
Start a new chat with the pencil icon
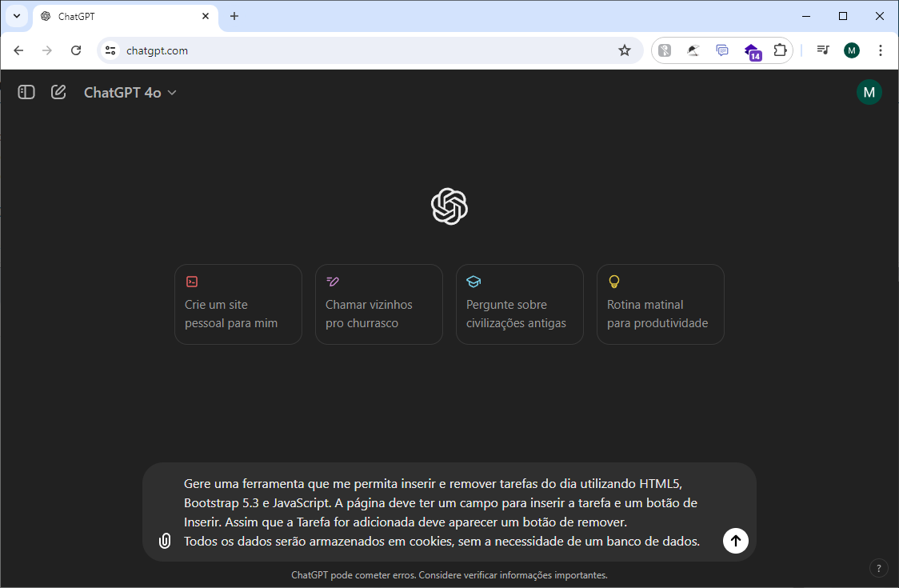(x=58, y=92)
